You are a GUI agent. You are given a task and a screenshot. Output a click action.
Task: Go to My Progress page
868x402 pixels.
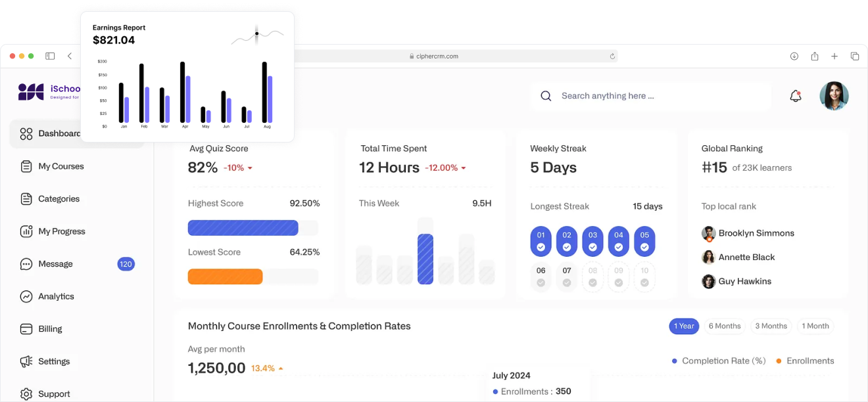(x=62, y=231)
